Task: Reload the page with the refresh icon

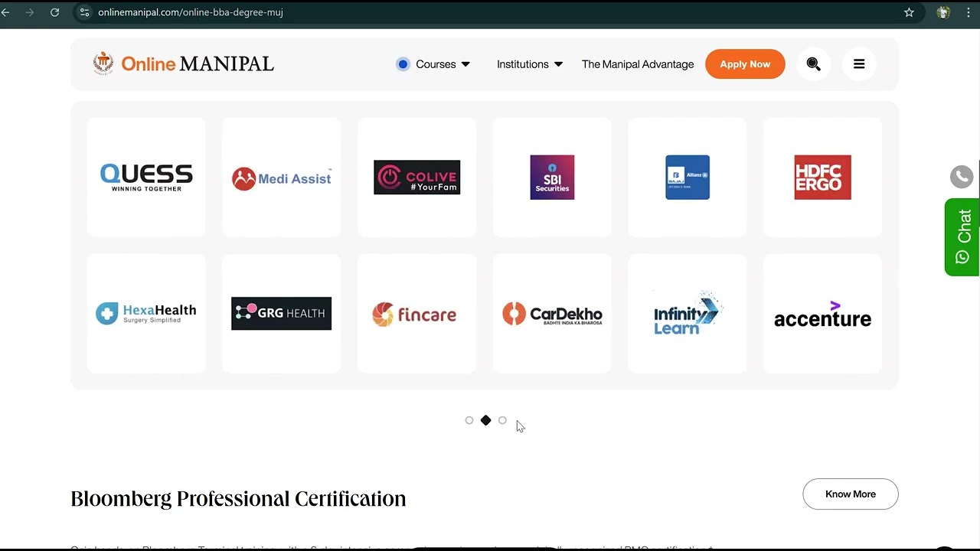Action: [x=54, y=12]
